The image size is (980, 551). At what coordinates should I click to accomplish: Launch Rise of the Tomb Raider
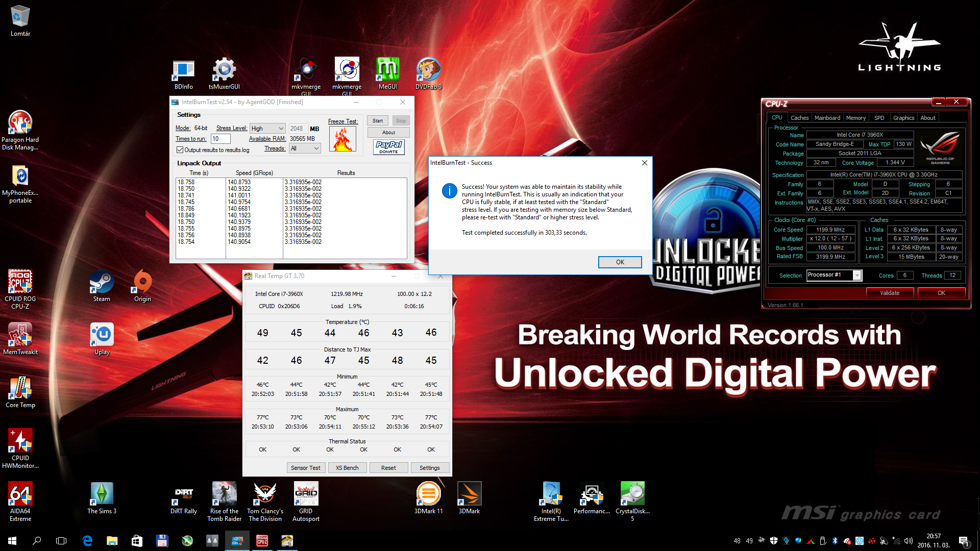[224, 502]
